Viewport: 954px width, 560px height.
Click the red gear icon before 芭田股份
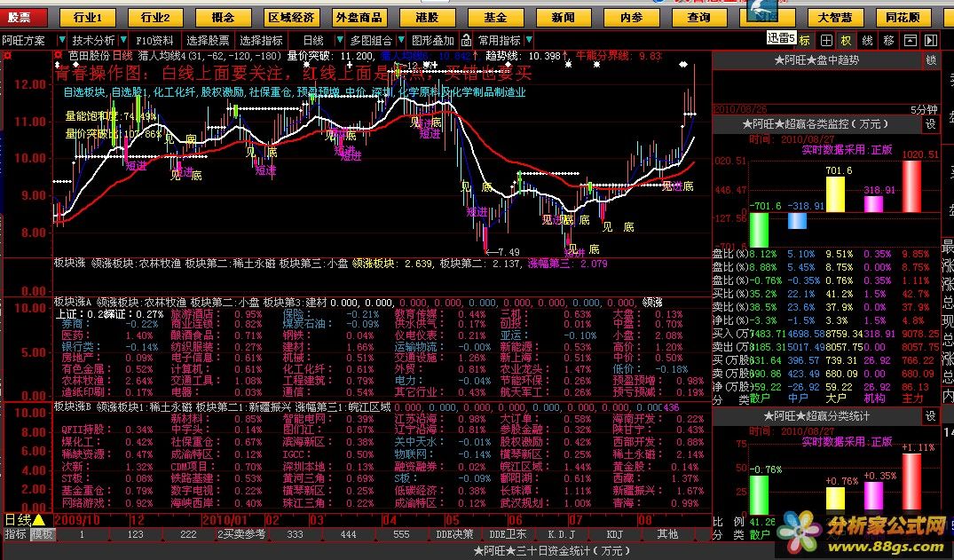coord(59,56)
